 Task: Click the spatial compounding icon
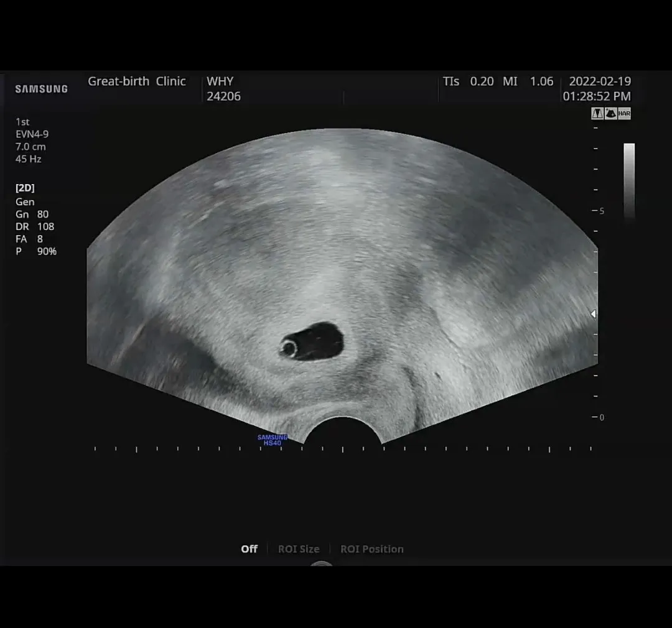(x=597, y=114)
